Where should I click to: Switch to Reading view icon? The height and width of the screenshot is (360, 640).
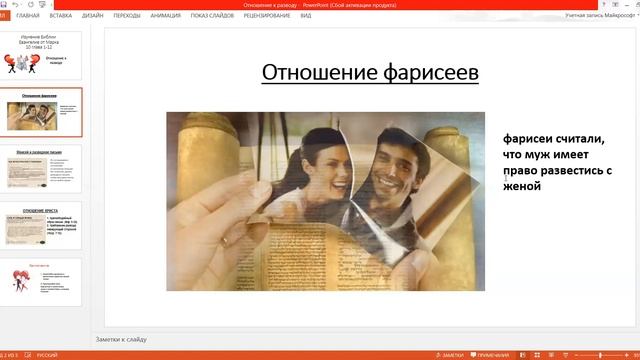click(551, 355)
